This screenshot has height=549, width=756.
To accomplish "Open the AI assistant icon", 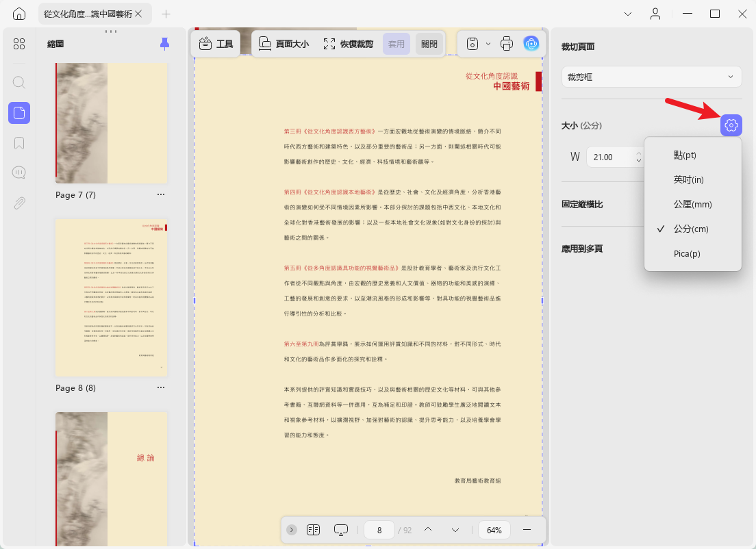I will 531,44.
